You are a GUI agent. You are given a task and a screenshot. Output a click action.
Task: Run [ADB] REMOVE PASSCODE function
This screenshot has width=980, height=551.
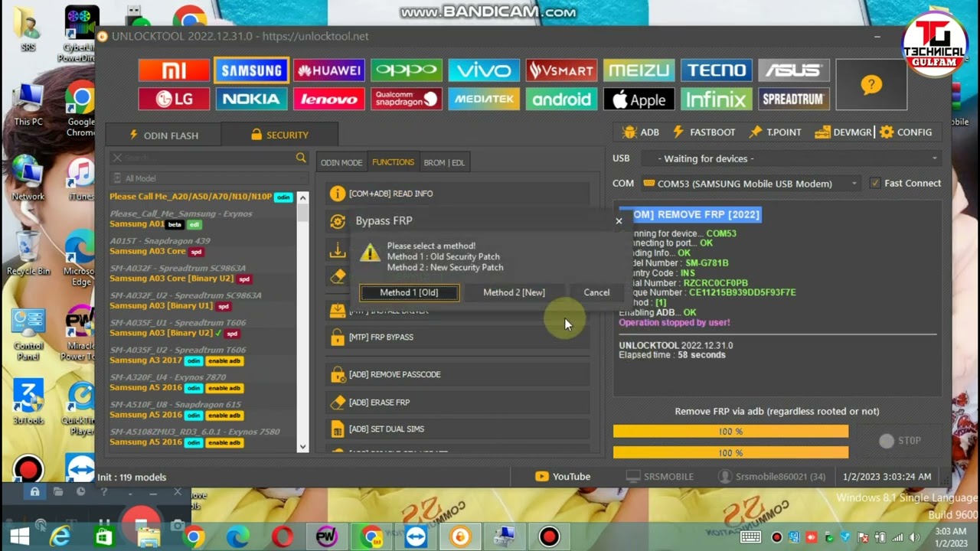457,374
